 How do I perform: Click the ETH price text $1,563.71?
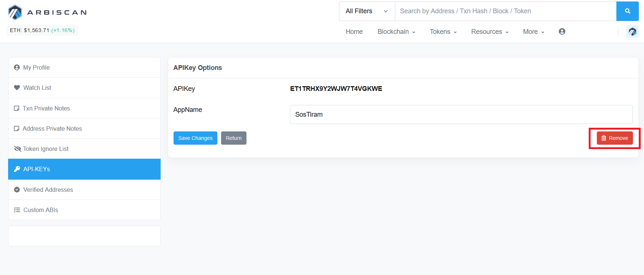36,30
